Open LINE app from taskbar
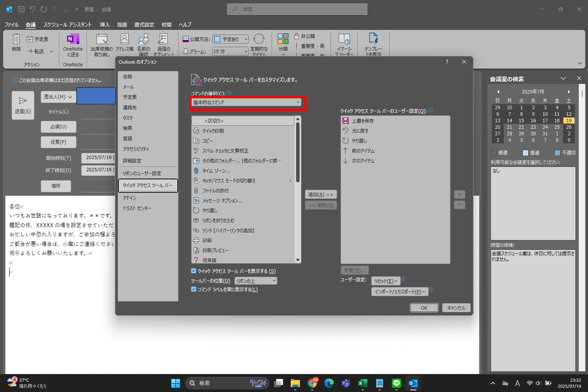The height and width of the screenshot is (392, 588). (x=396, y=383)
